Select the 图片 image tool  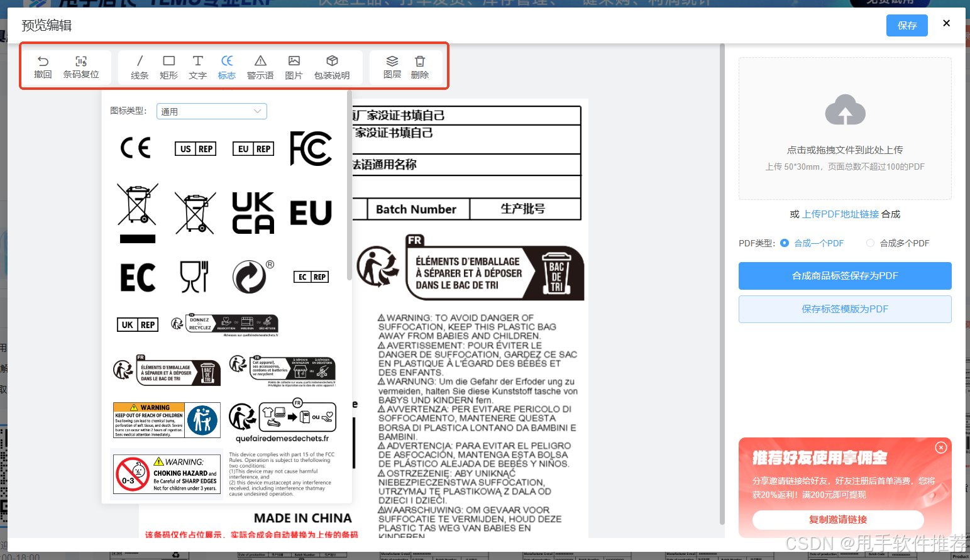[x=294, y=67]
